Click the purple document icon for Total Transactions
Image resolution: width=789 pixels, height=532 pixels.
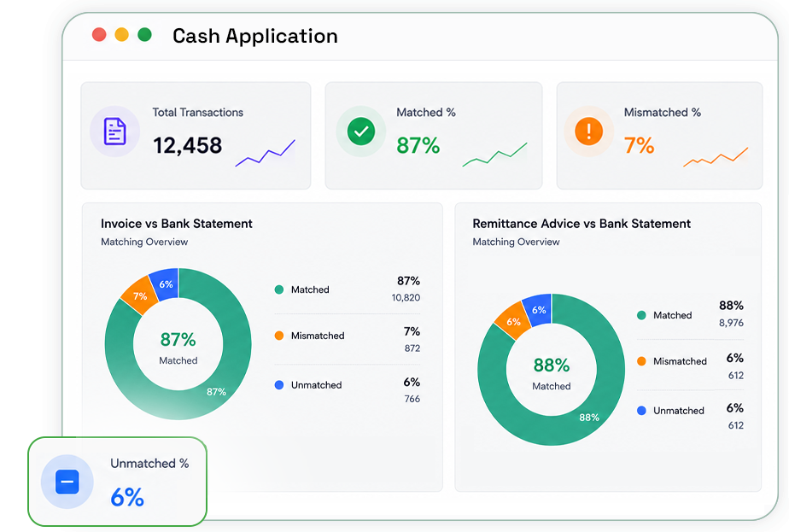pos(114,132)
